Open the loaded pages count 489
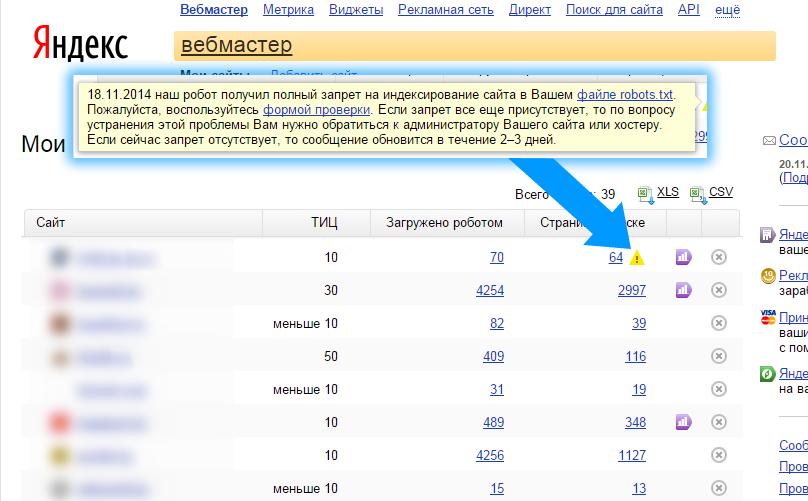The height and width of the screenshot is (501, 808). (494, 422)
